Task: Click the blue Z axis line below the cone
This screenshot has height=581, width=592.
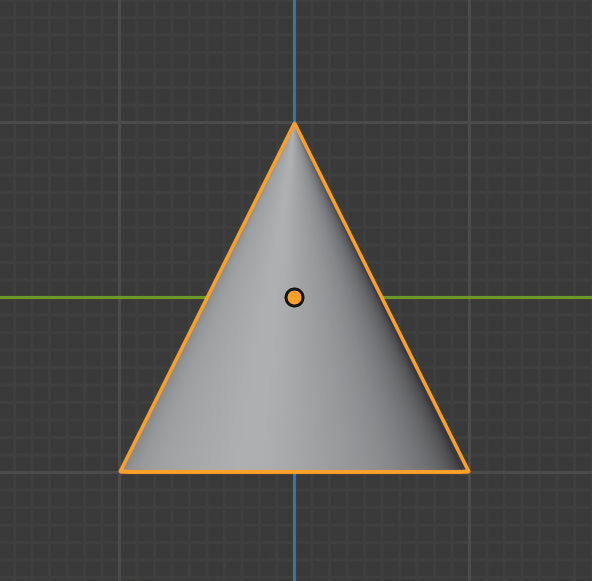Action: click(294, 527)
